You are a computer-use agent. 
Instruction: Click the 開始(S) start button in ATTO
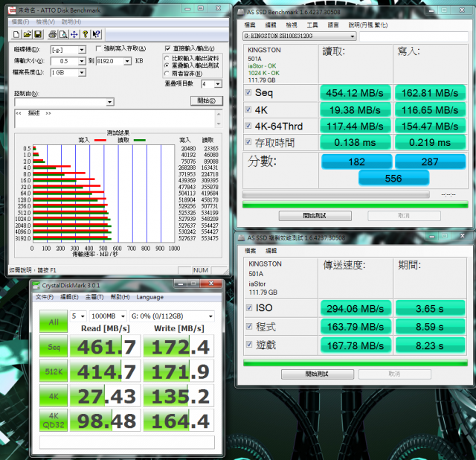click(x=207, y=100)
